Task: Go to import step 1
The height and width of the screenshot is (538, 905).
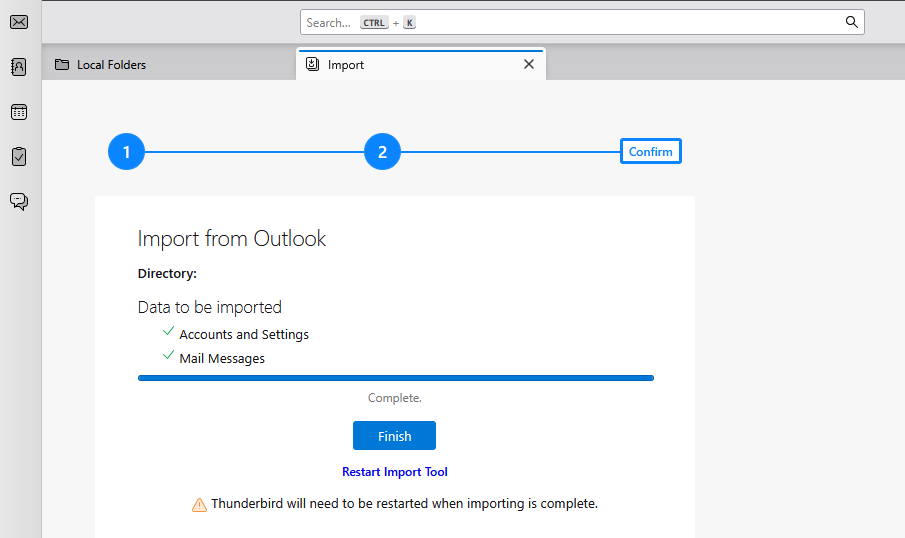Action: (x=126, y=152)
